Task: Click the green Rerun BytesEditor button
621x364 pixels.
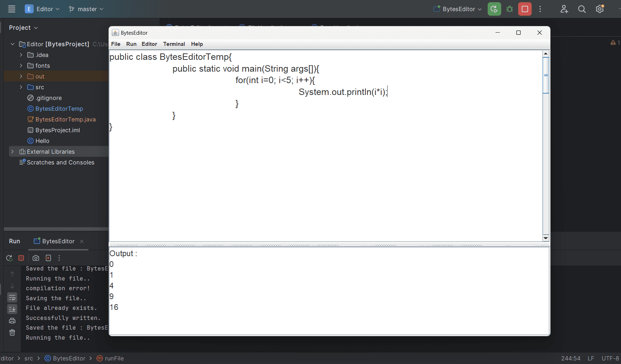Action: [x=494, y=9]
